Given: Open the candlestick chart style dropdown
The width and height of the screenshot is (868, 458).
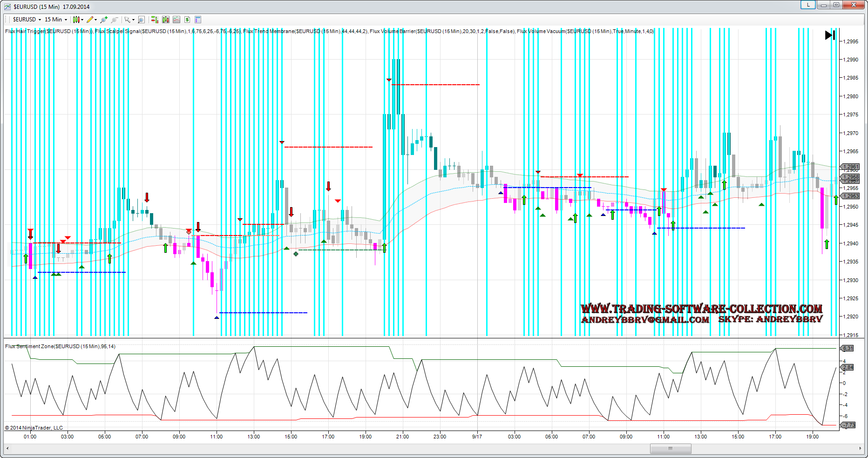Looking at the screenshot, I should click(x=77, y=20).
